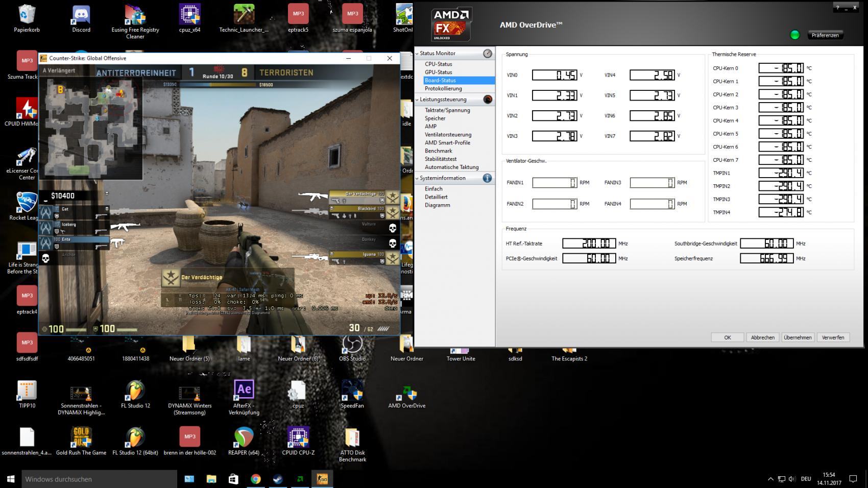
Task: Open the Tower Unite shortcut
Action: click(x=461, y=354)
